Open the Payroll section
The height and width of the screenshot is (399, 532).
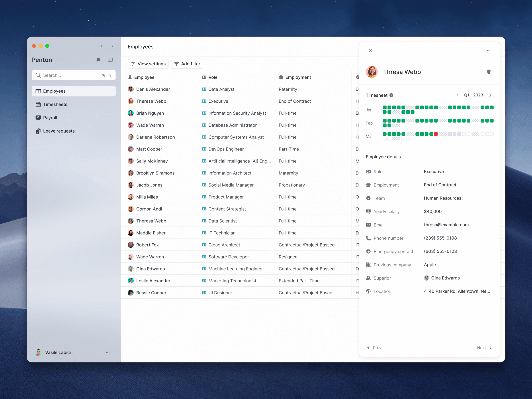click(x=74, y=118)
